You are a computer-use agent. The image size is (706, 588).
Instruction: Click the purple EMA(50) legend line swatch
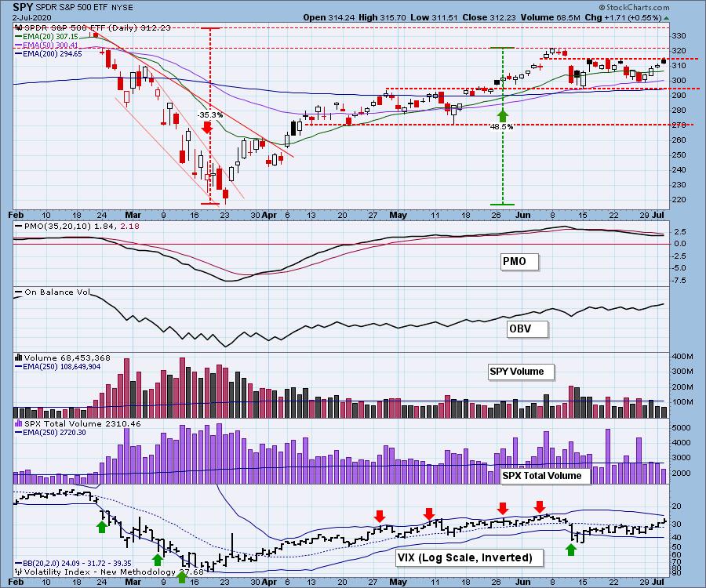click(x=19, y=45)
